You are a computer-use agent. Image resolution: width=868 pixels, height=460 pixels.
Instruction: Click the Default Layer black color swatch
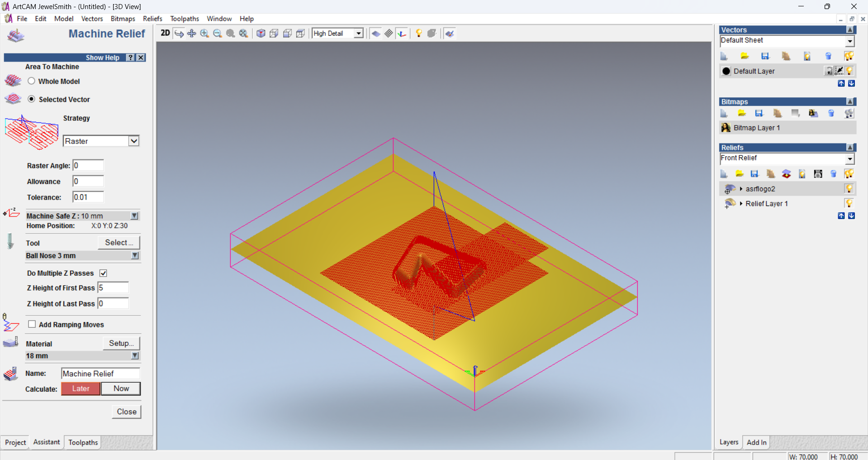coord(726,71)
